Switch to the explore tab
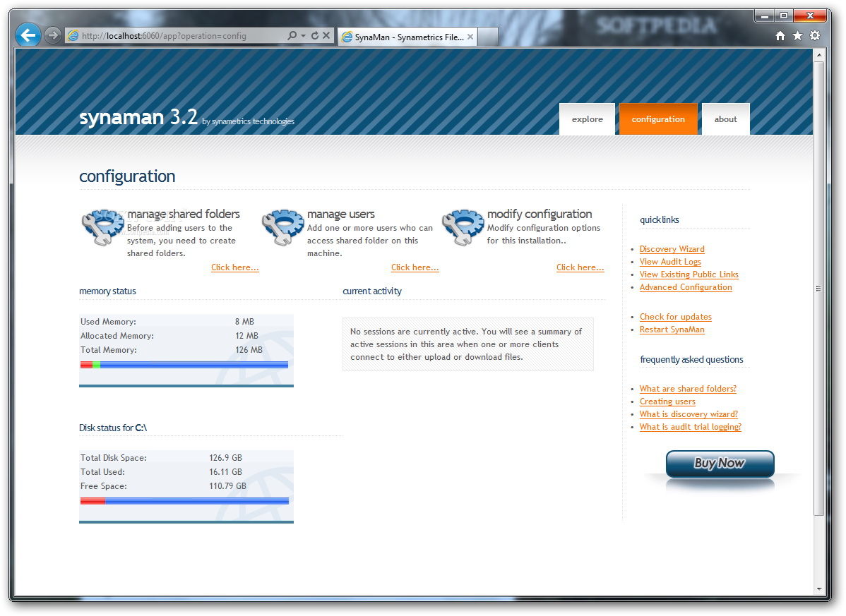 [x=587, y=119]
